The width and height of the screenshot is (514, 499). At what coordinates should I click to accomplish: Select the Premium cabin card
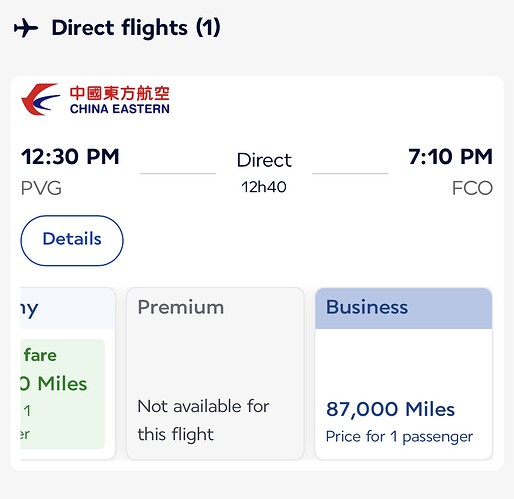[x=215, y=373]
